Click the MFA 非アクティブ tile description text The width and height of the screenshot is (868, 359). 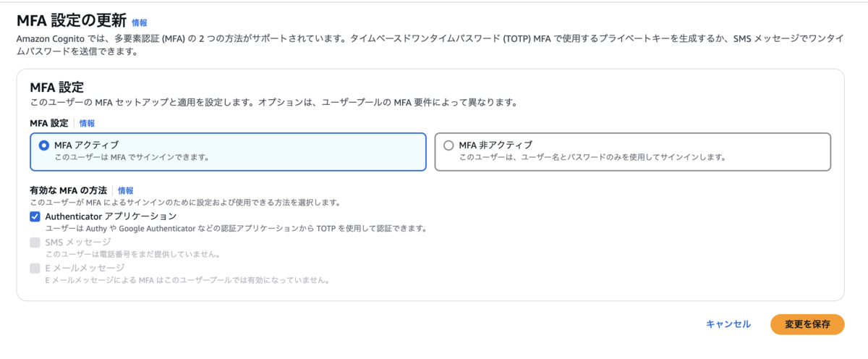[592, 157]
